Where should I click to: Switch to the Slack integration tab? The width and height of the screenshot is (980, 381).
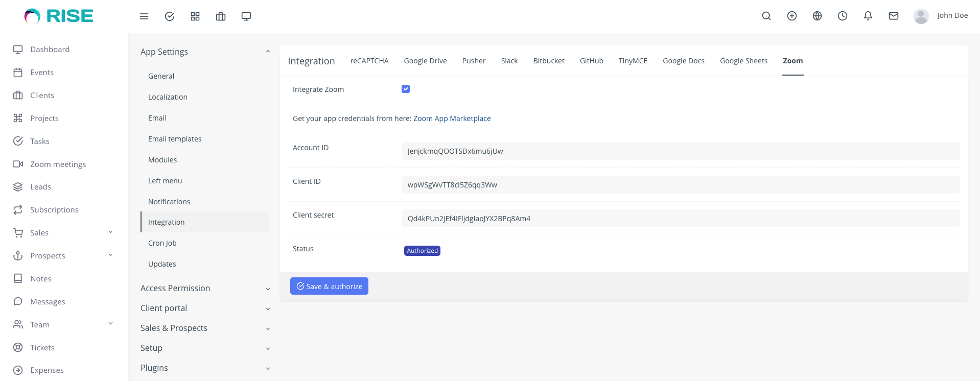(x=509, y=61)
